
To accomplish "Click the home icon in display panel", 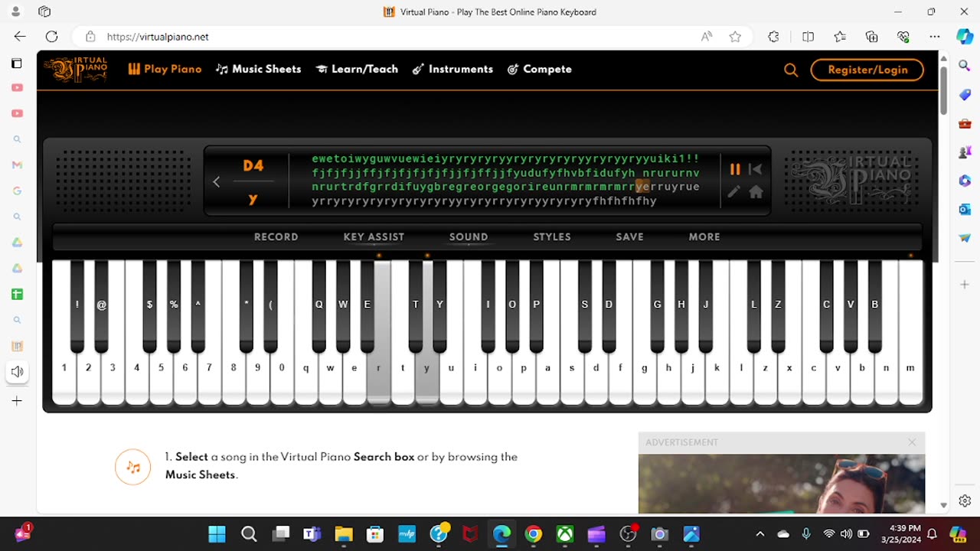I will coord(756,192).
